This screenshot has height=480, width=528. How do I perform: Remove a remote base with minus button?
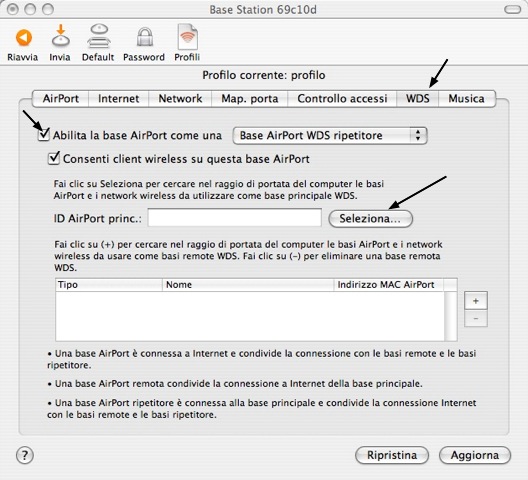(475, 318)
